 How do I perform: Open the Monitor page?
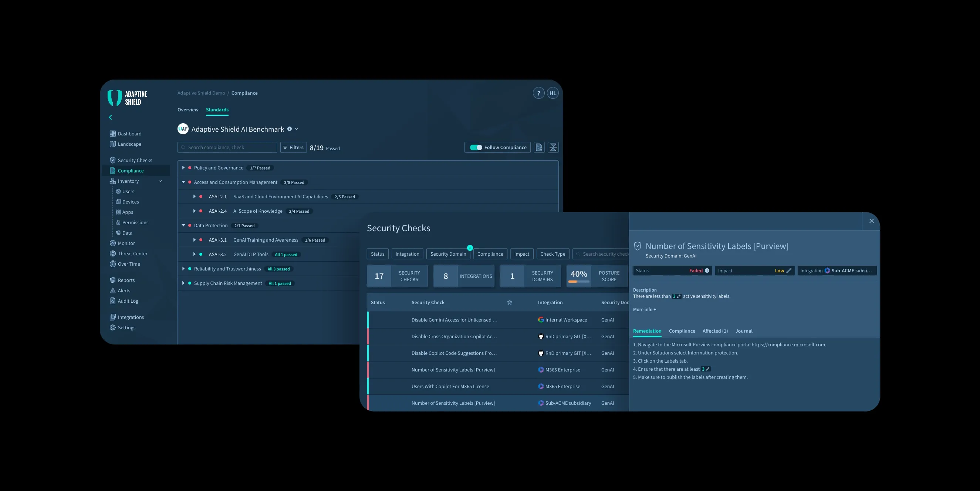[x=122, y=243]
